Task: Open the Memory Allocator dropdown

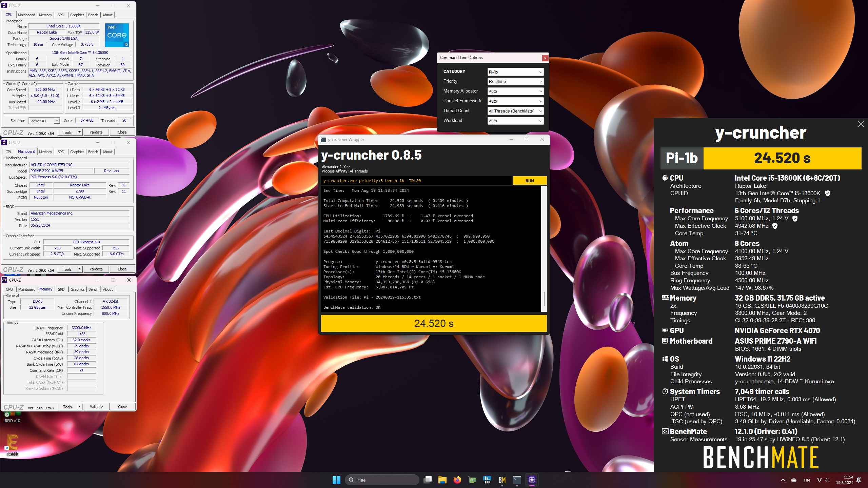Action: (515, 91)
